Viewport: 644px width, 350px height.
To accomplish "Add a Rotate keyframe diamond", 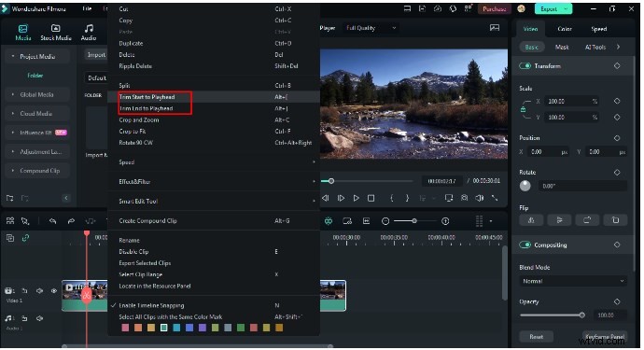I will pyautogui.click(x=617, y=173).
